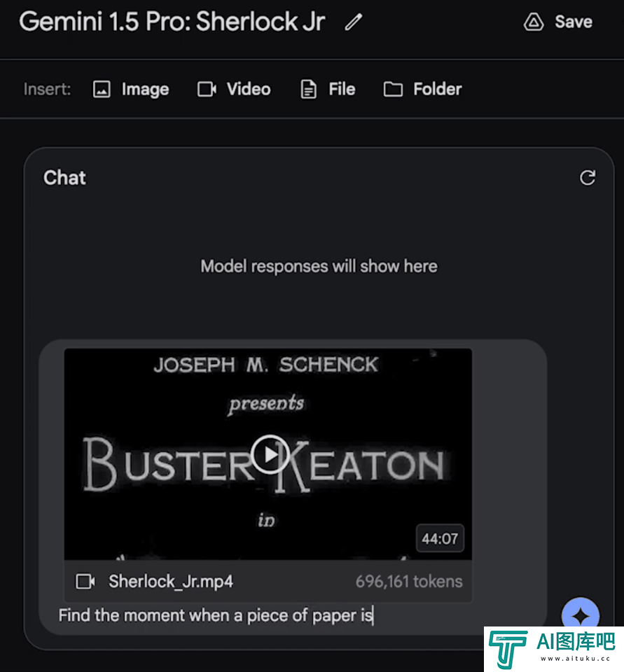Viewport: 624px width, 672px height.
Task: Click the 696,161 tokens count
Action: point(409,582)
